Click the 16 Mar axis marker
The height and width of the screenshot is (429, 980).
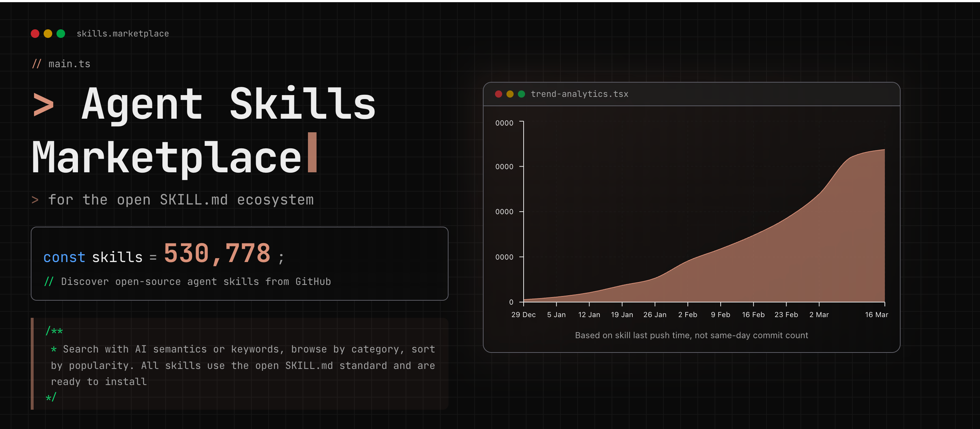pyautogui.click(x=876, y=315)
